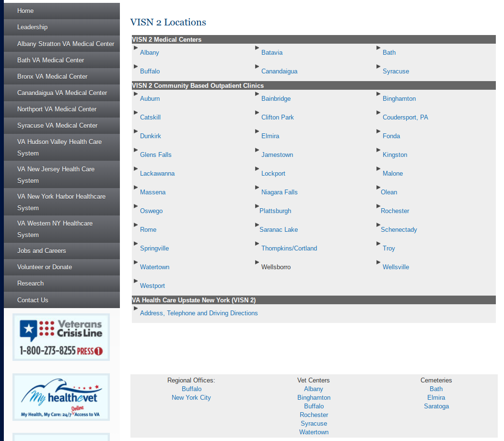The width and height of the screenshot is (504, 441).
Task: Open Bronx VA Medical Center menu item
Action: (52, 76)
